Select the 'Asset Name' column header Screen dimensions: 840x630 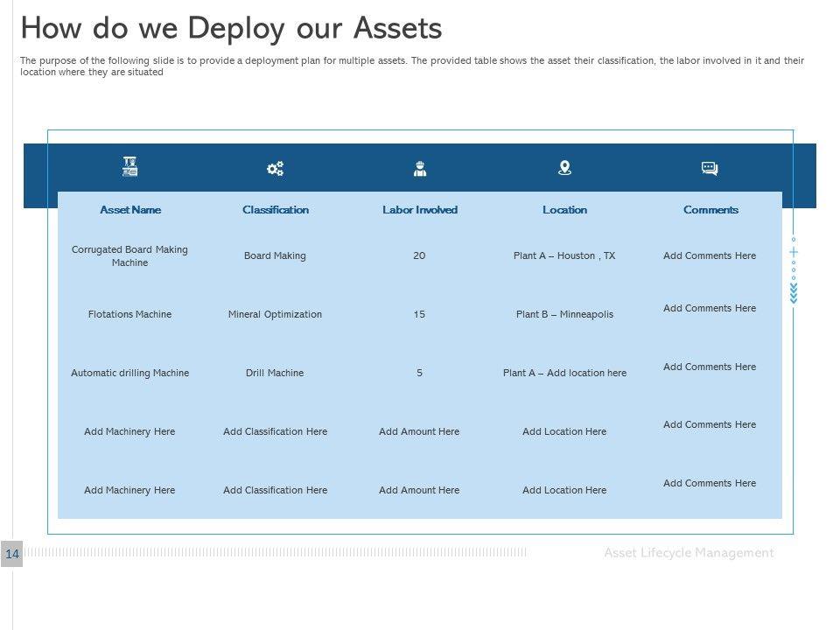point(130,210)
